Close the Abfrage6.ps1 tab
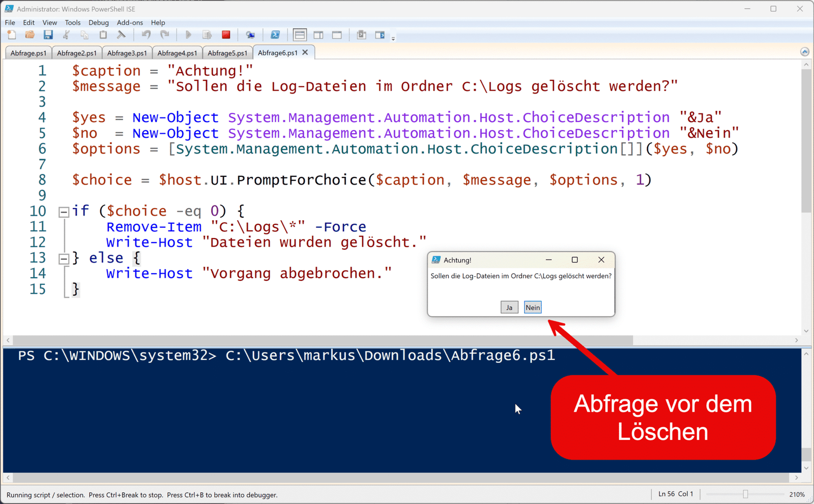814x504 pixels. (x=305, y=52)
